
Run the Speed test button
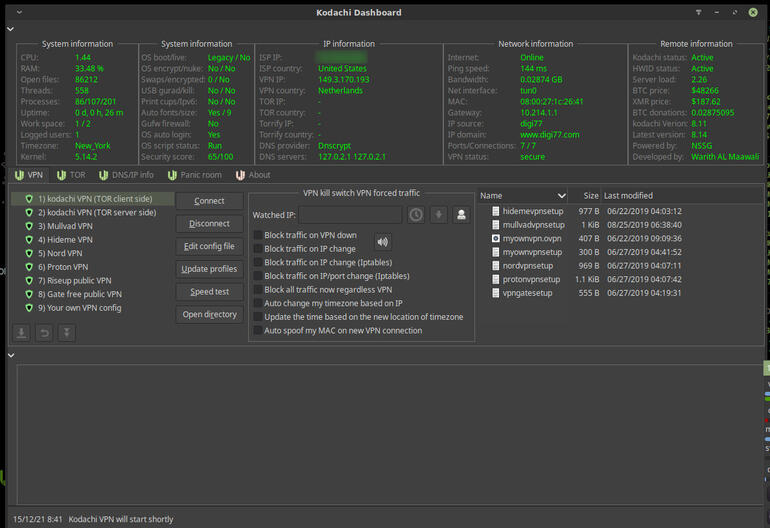209,291
